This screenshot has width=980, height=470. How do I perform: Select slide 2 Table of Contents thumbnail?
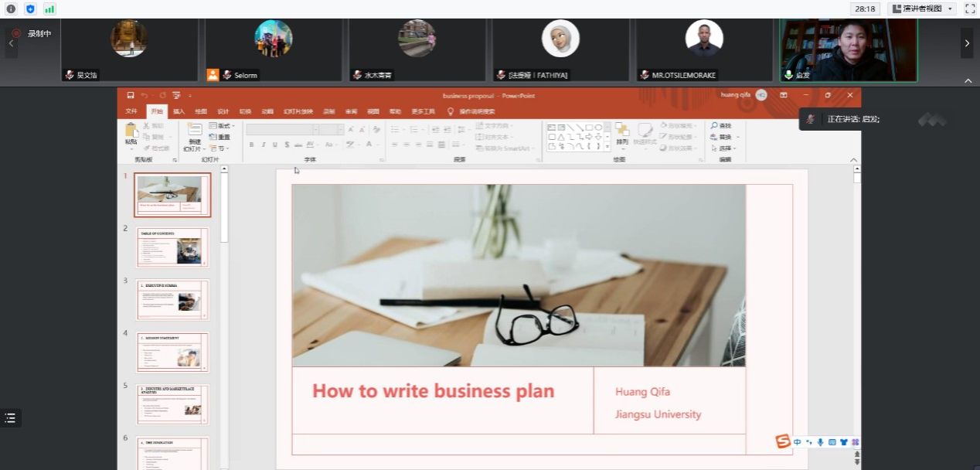pyautogui.click(x=172, y=247)
